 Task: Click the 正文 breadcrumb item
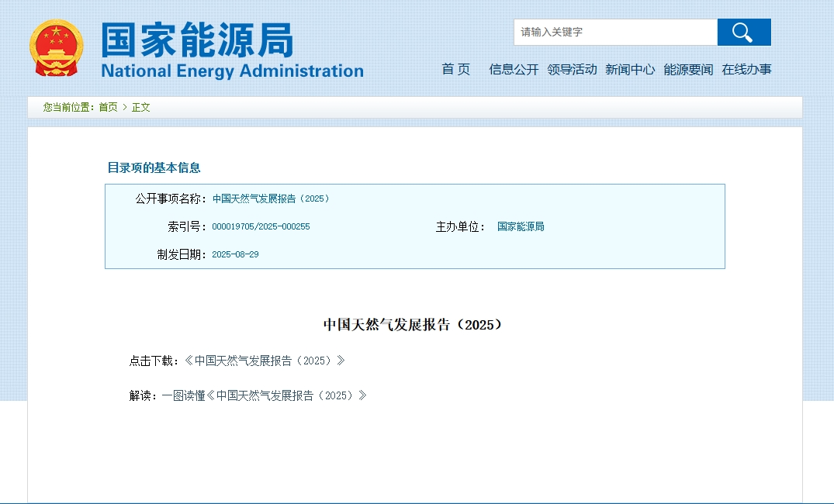pos(141,108)
